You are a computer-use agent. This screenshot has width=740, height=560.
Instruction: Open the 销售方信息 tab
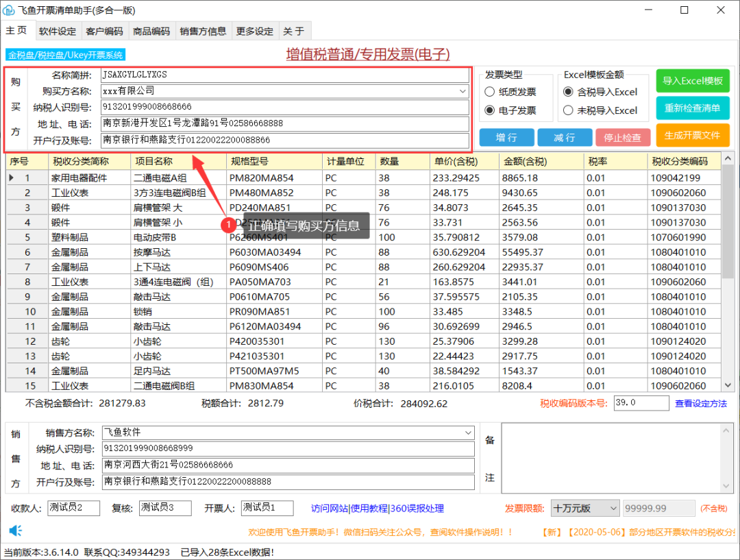point(203,31)
